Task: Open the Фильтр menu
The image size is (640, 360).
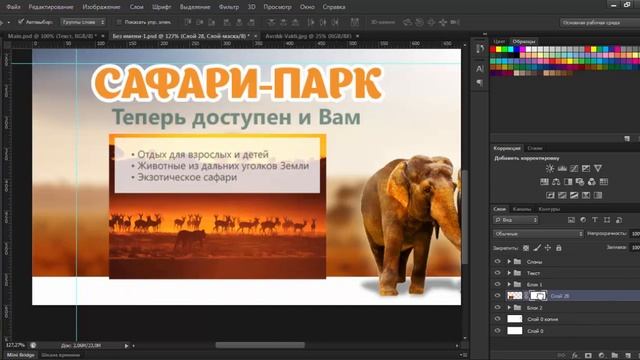Action: click(x=229, y=7)
